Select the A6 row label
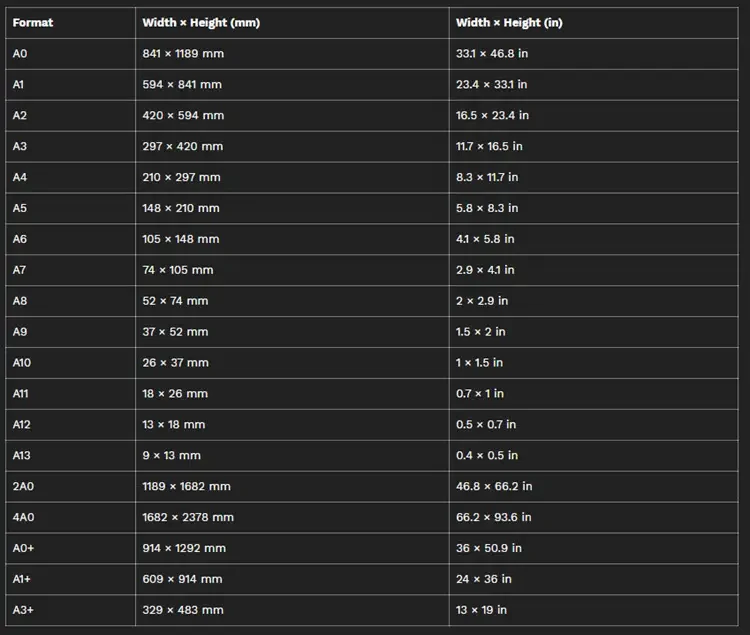The width and height of the screenshot is (750, 635). coord(20,239)
